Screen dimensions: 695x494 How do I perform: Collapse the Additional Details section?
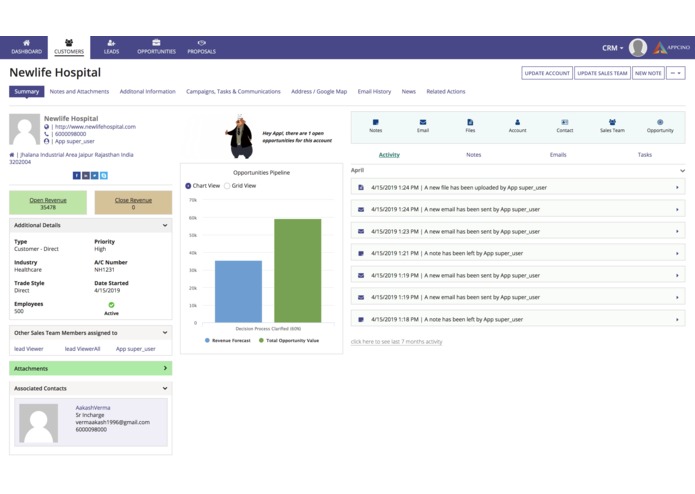pyautogui.click(x=165, y=225)
